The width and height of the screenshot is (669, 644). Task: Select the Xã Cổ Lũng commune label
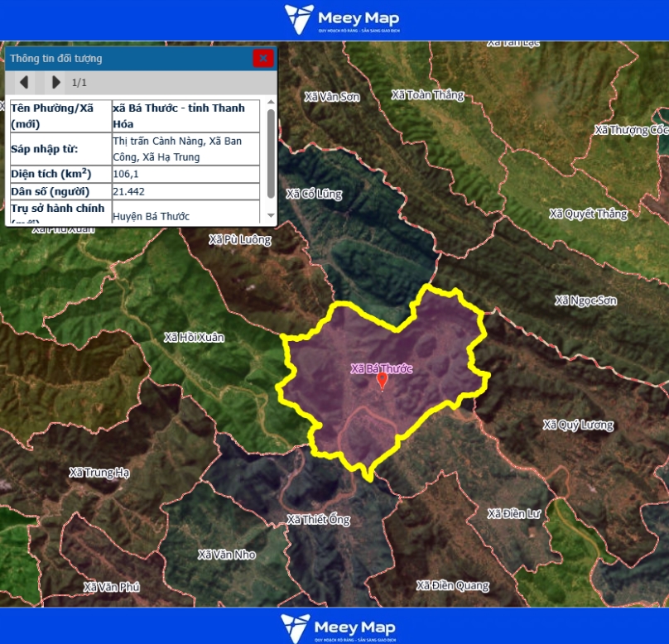point(314,194)
